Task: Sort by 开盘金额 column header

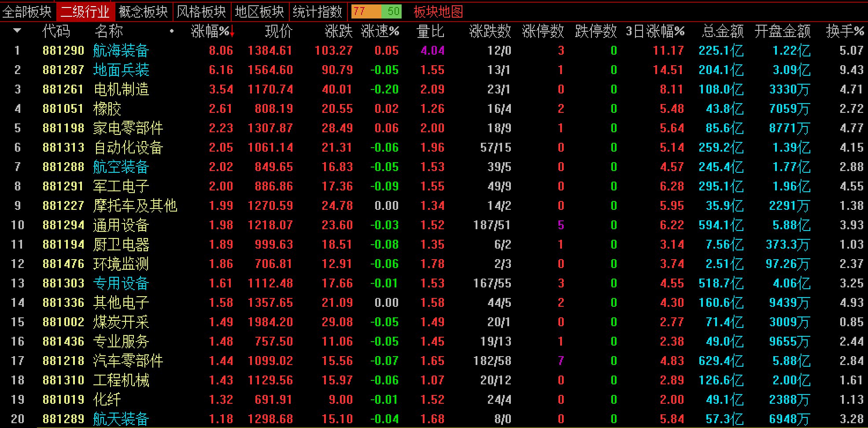Action: [x=783, y=31]
